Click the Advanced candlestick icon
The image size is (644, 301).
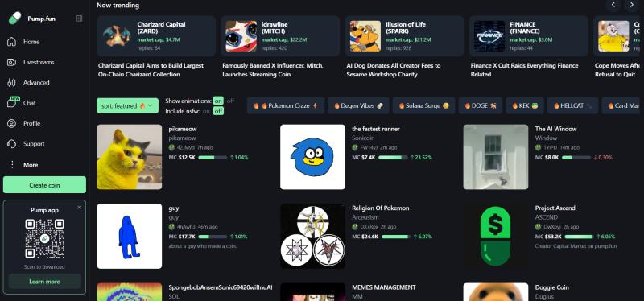[x=11, y=83]
